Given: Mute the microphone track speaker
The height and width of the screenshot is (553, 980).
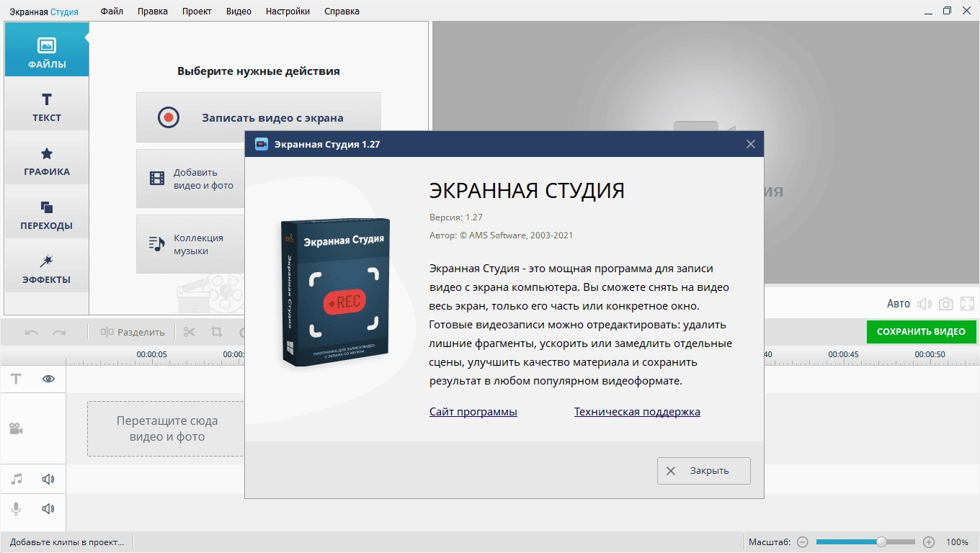Looking at the screenshot, I should [x=48, y=508].
